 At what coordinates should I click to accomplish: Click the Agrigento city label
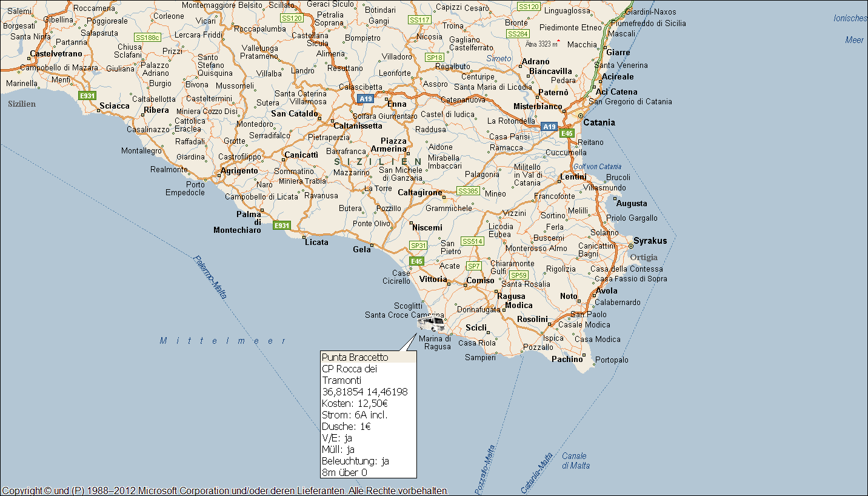[239, 170]
